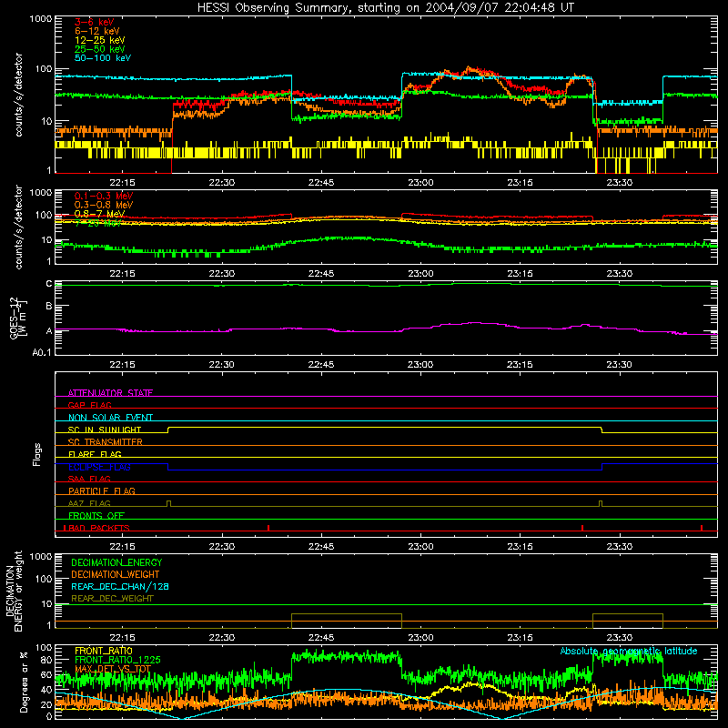
Task: Click counts/s/detector axis title of keV plot
Action: coord(18,95)
